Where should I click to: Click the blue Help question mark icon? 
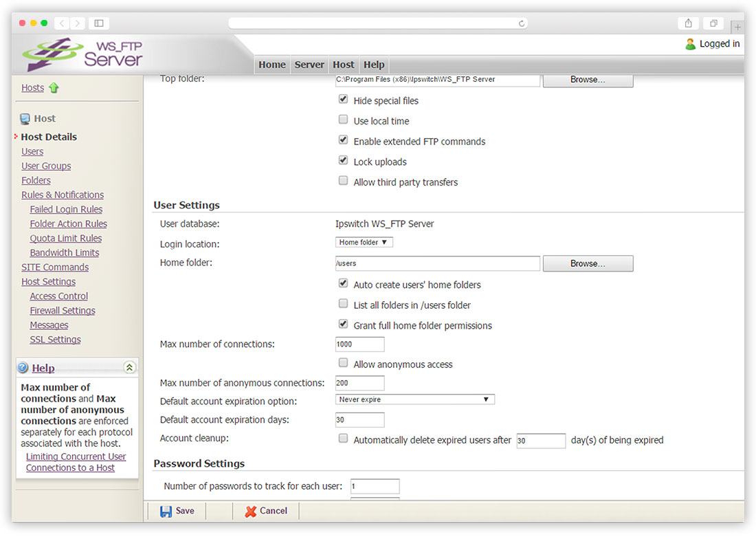point(23,368)
